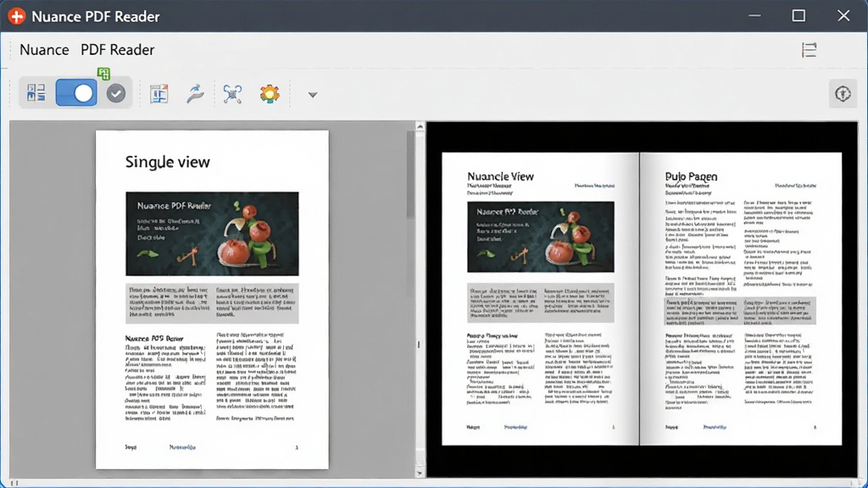
Task: Click the blue footer link on single page
Action: 182,447
